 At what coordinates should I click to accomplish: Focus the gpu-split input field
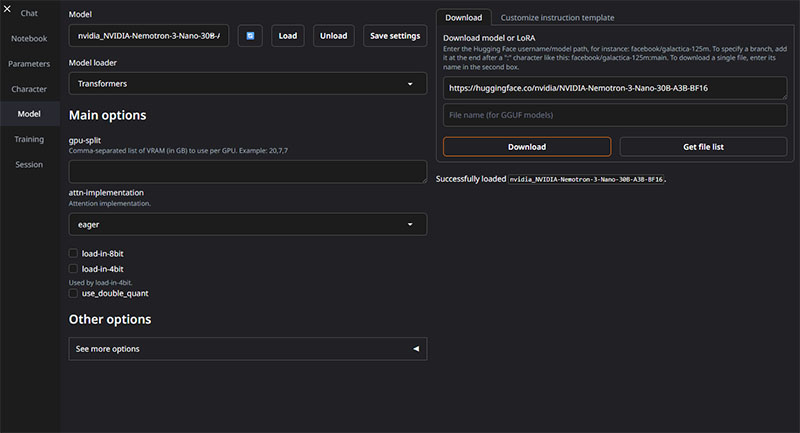point(248,172)
